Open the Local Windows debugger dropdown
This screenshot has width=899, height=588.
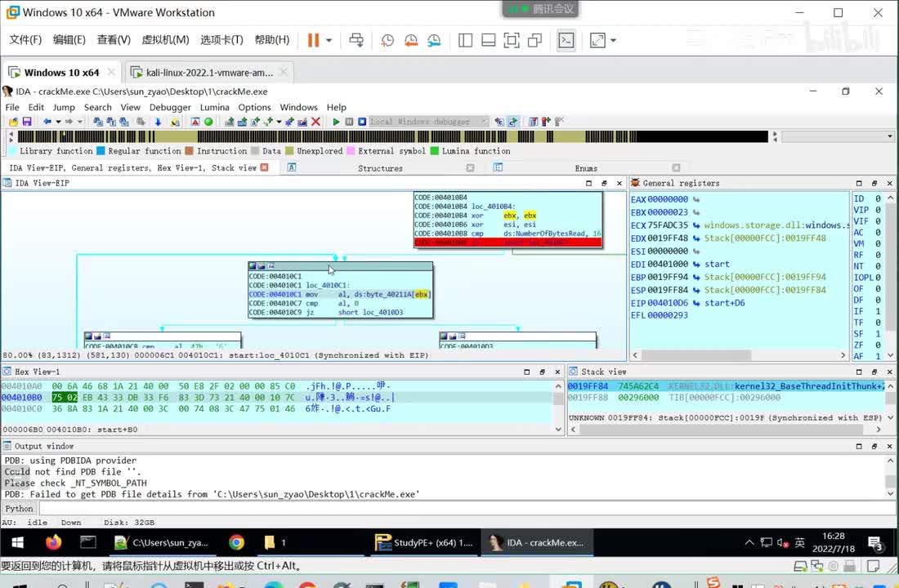484,122
